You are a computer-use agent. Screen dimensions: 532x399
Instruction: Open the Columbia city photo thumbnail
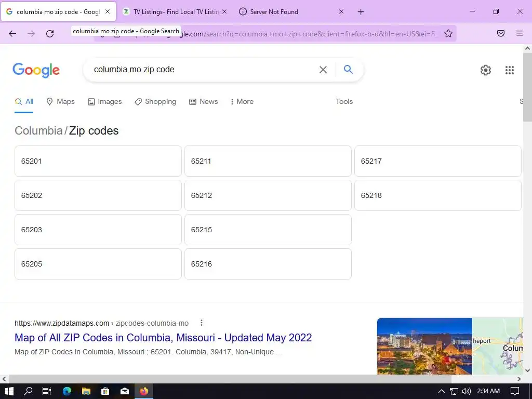tap(424, 346)
